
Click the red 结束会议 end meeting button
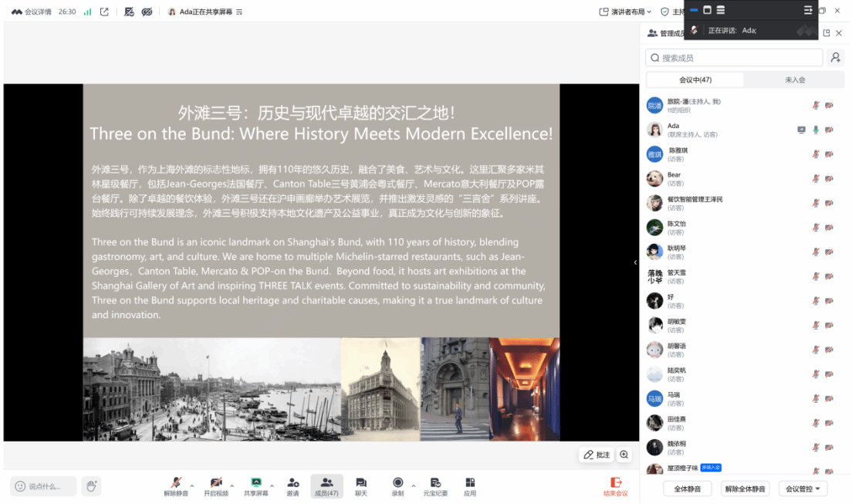click(616, 486)
